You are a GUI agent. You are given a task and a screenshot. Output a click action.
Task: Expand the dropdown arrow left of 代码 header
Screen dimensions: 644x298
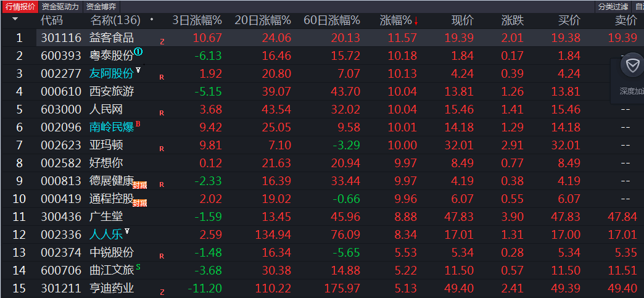(x=15, y=19)
